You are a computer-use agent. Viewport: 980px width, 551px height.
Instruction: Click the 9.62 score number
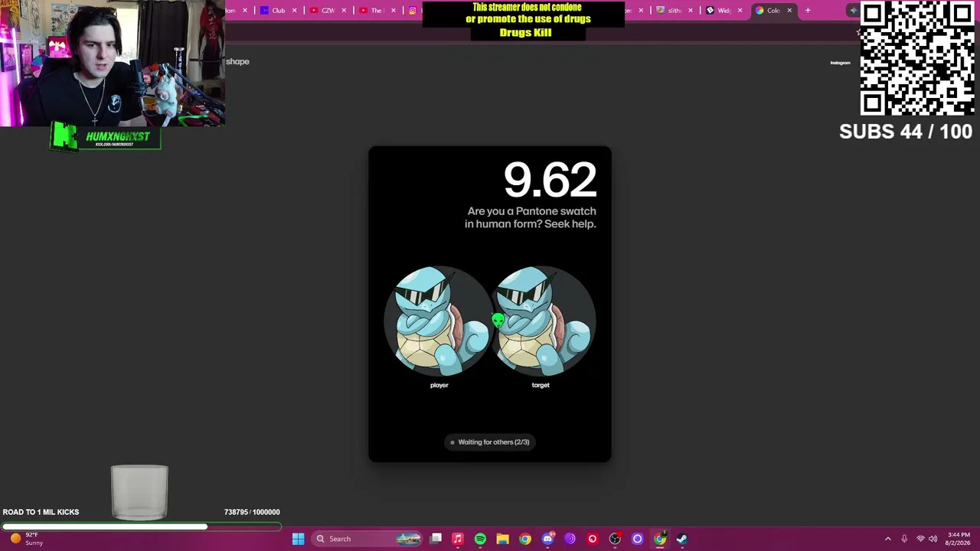(550, 180)
